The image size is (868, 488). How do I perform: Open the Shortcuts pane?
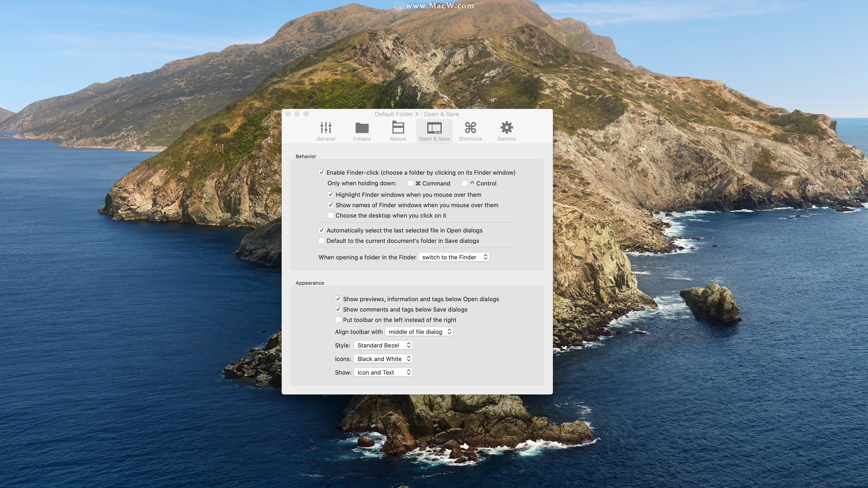tap(470, 131)
